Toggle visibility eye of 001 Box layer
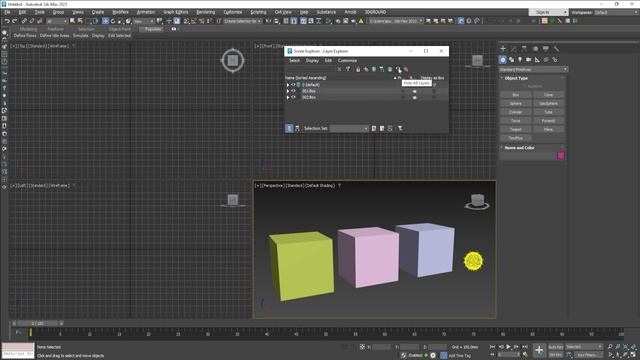Screen dimensions: 640x360 coord(293,91)
